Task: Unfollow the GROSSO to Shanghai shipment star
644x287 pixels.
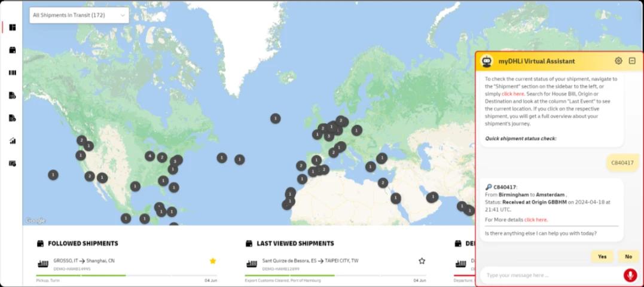Action: click(x=212, y=261)
